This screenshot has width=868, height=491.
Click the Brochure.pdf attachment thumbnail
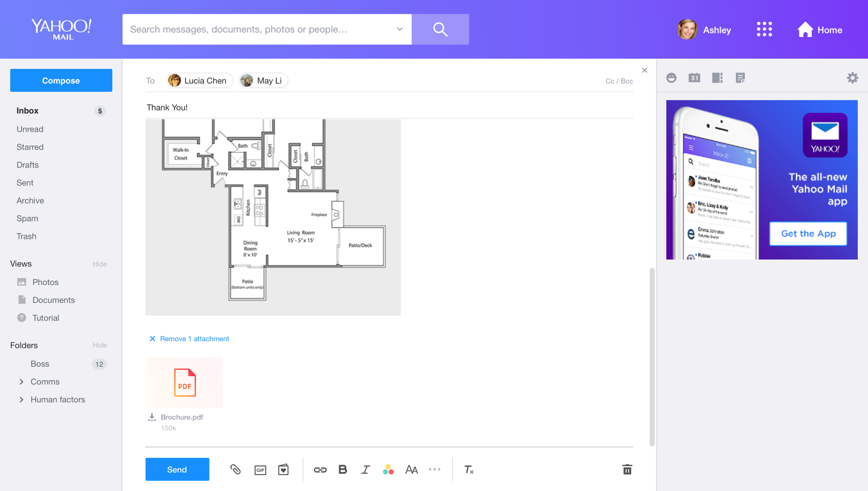(184, 382)
